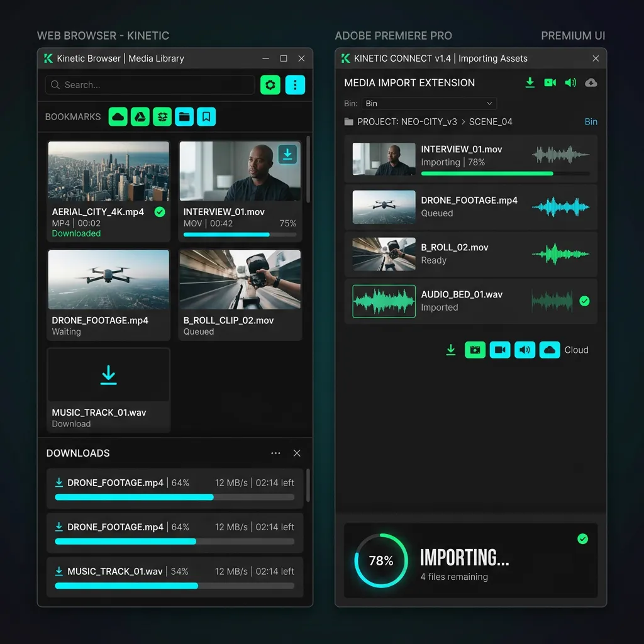The image size is (644, 644).
Task: Open the folder bookmark icon
Action: pyautogui.click(x=184, y=116)
